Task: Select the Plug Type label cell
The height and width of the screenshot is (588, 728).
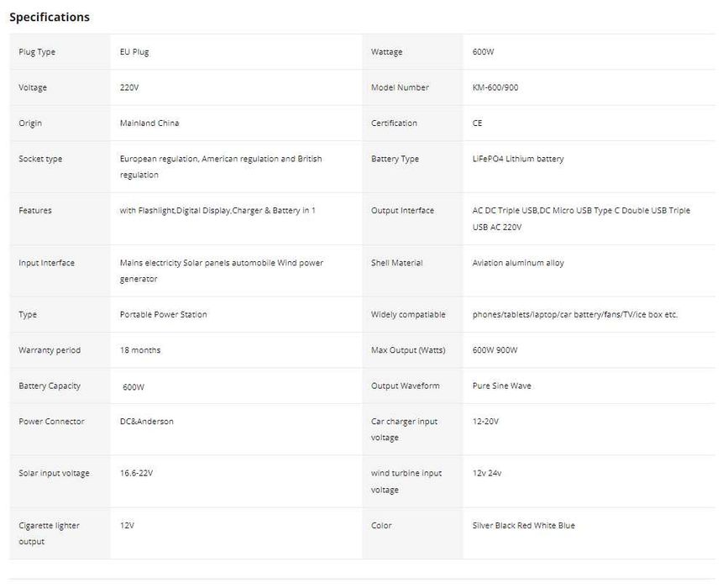Action: pyautogui.click(x=37, y=52)
